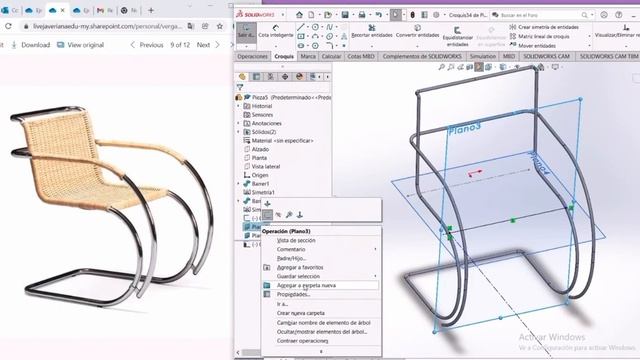Switch to the Operaciones ribbon tab
Screen dimensions: 640x360
click(x=252, y=56)
